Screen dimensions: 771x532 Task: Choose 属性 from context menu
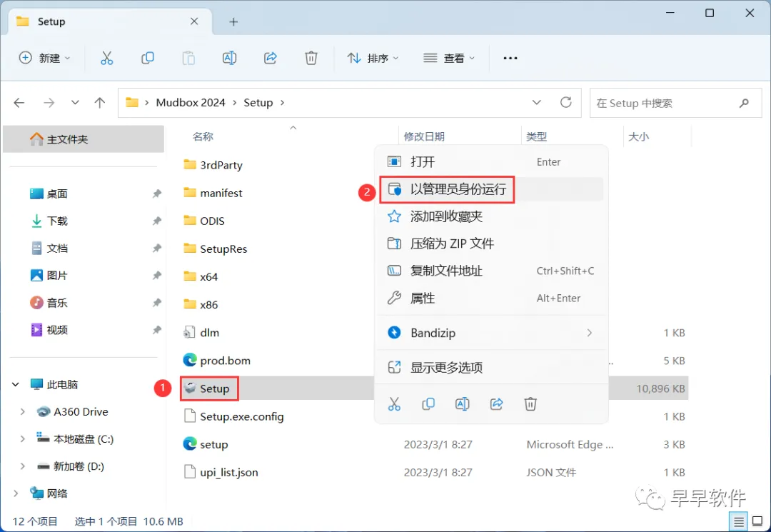pos(492,298)
